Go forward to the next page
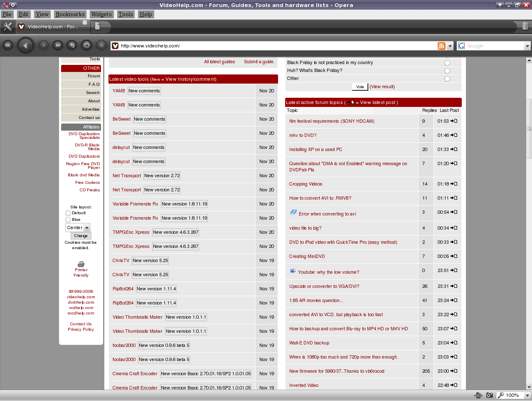This screenshot has width=532, height=401. (x=44, y=45)
